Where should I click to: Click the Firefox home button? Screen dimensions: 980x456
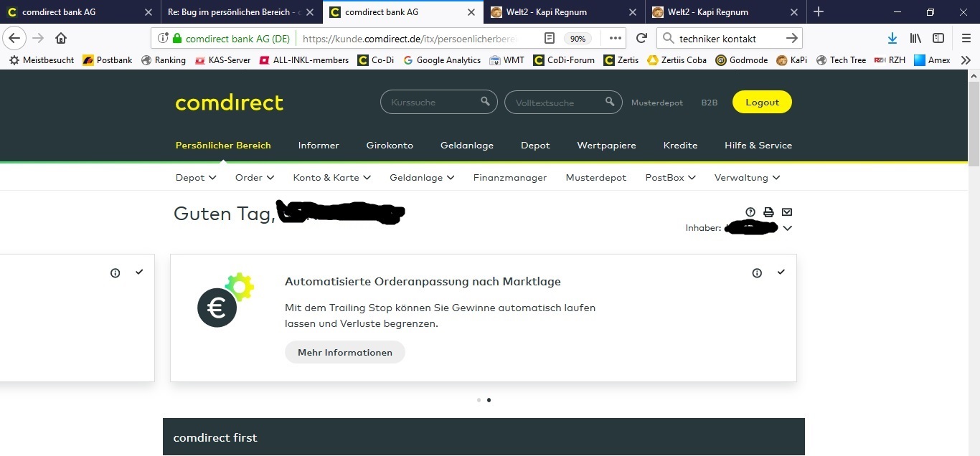click(61, 39)
